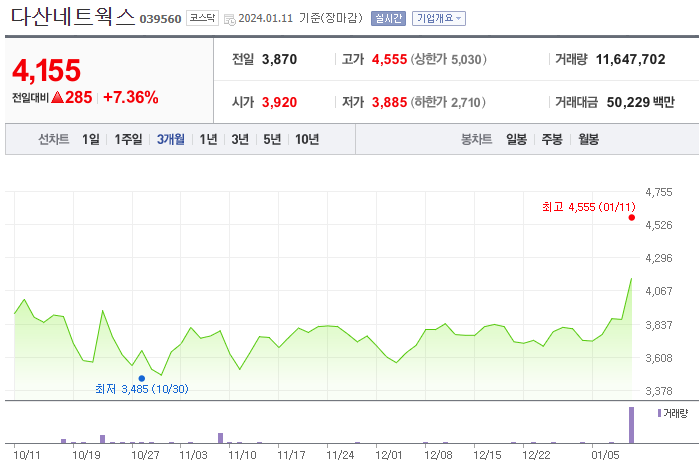Click the 최저 3,485 (10/30) label
This screenshot has width=699, height=470.
pos(142,389)
